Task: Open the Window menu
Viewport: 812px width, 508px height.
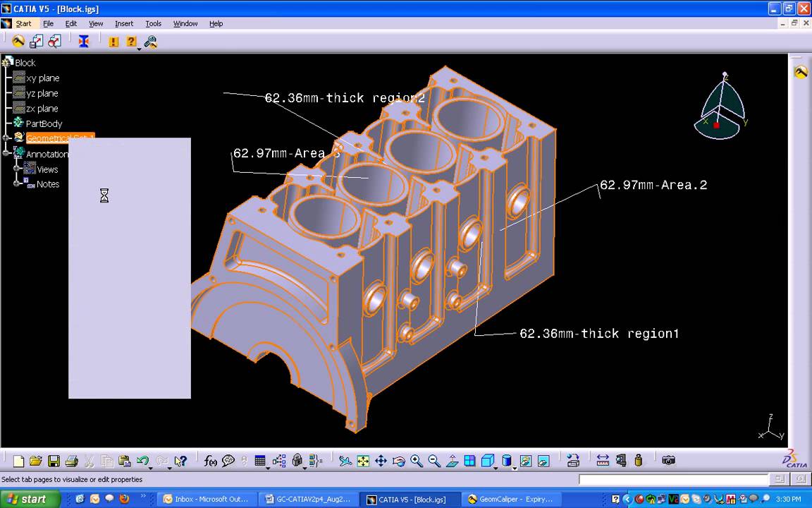Action: (x=185, y=24)
